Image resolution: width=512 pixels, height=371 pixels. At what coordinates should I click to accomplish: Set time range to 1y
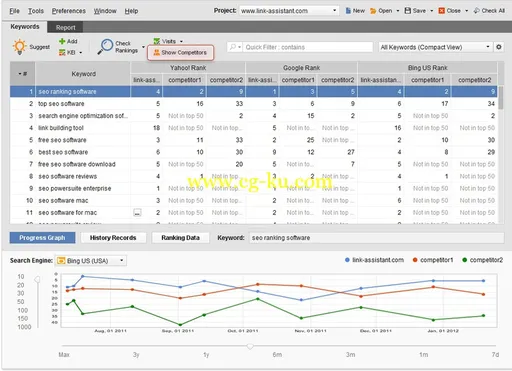[206, 355]
